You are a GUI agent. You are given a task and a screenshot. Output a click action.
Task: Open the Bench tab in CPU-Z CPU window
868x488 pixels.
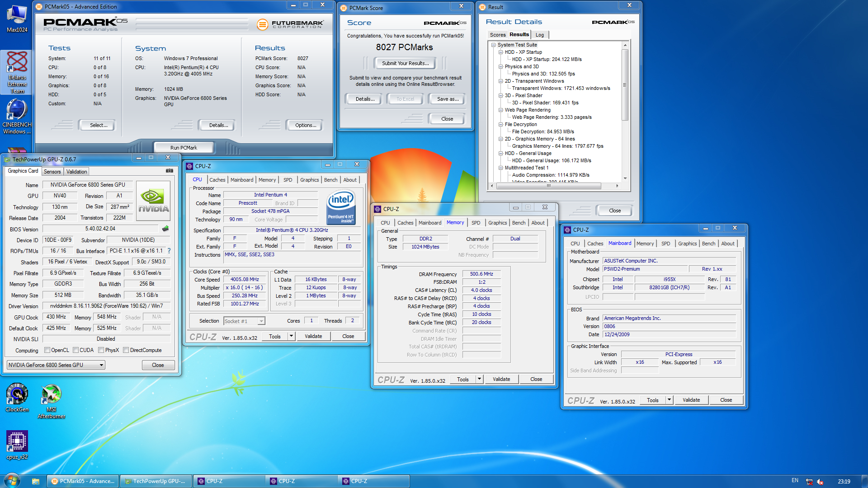(330, 180)
